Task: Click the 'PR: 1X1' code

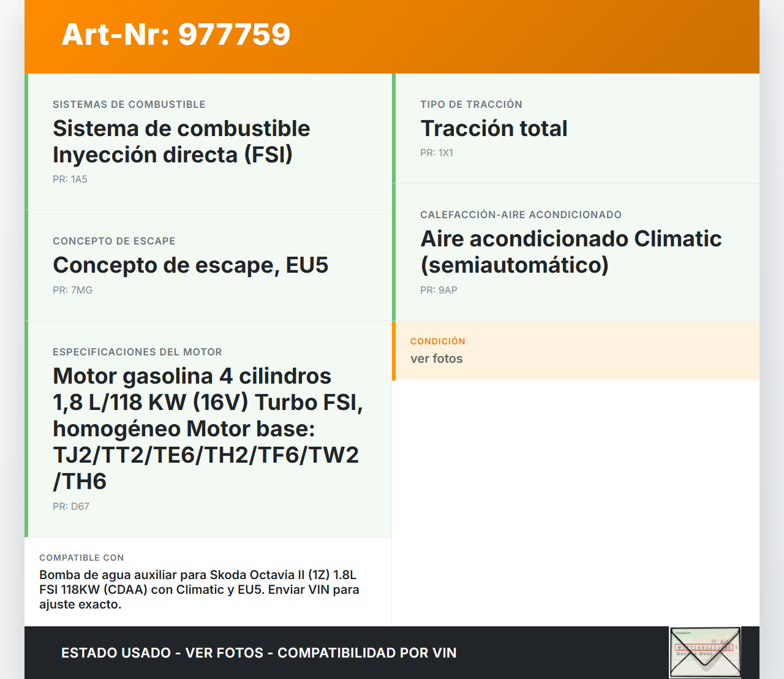Action: coord(437,153)
